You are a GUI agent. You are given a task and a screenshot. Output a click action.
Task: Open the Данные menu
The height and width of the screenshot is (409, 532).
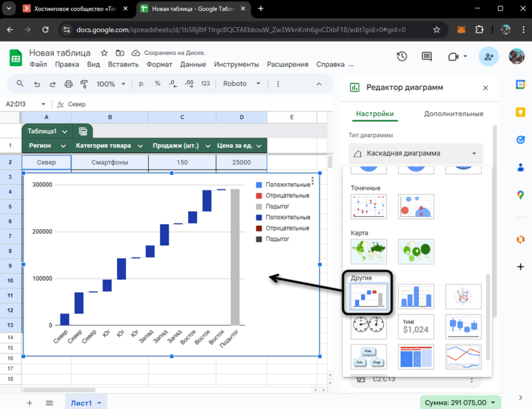192,65
